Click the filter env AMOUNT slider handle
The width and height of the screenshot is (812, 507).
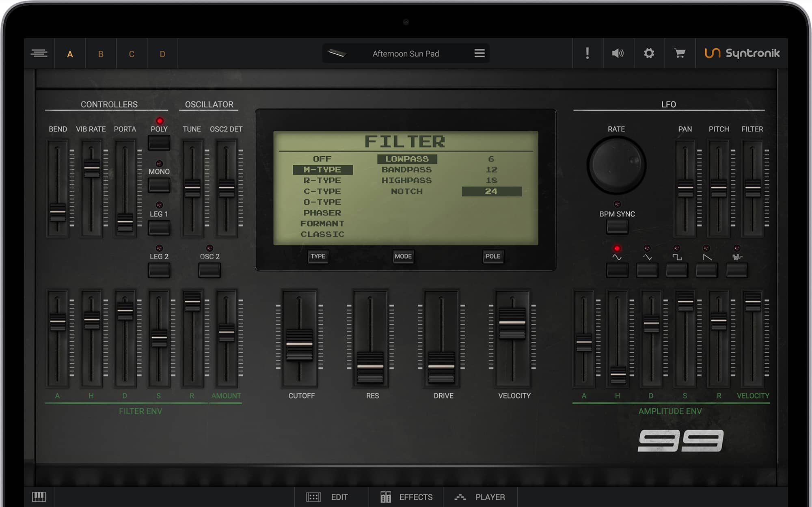click(x=227, y=332)
